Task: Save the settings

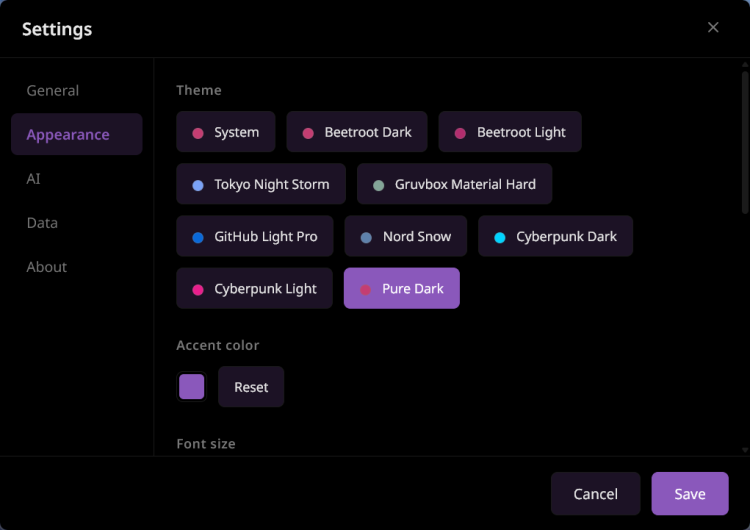Action: click(x=690, y=494)
